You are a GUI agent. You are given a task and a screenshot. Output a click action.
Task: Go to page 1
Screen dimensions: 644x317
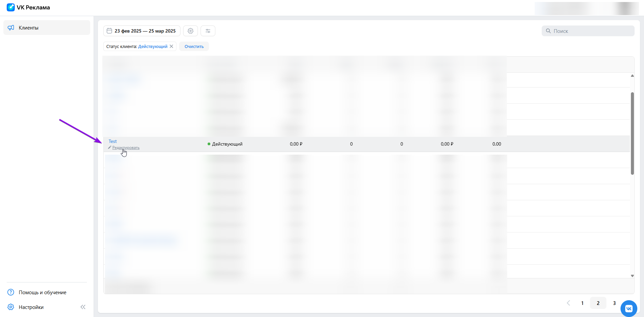582,303
